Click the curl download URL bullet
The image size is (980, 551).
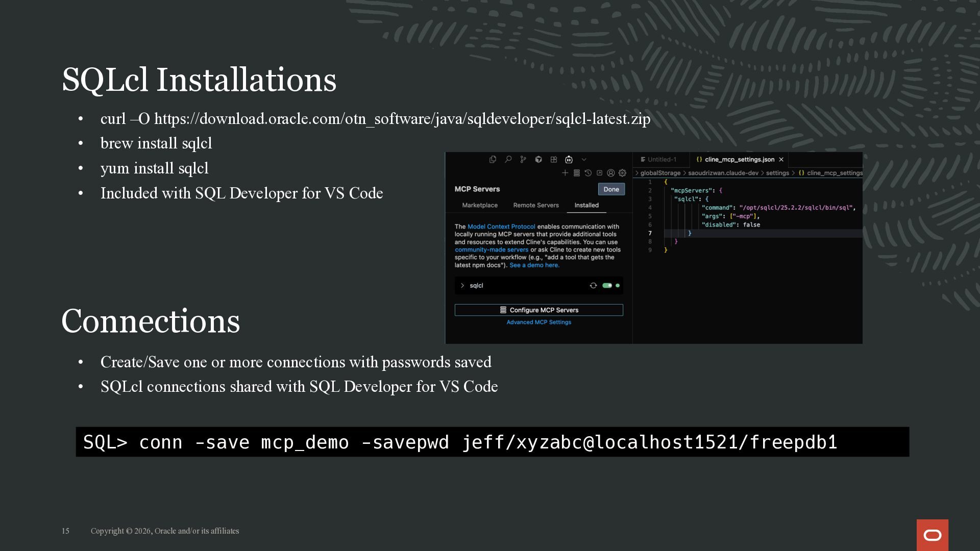click(375, 119)
